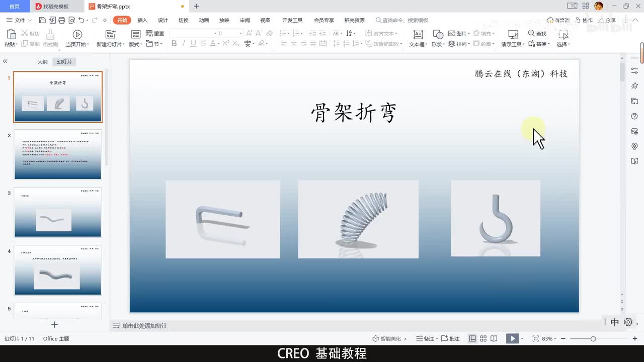Expand the slideshow play options arrow
644x362 pixels.
click(522, 339)
